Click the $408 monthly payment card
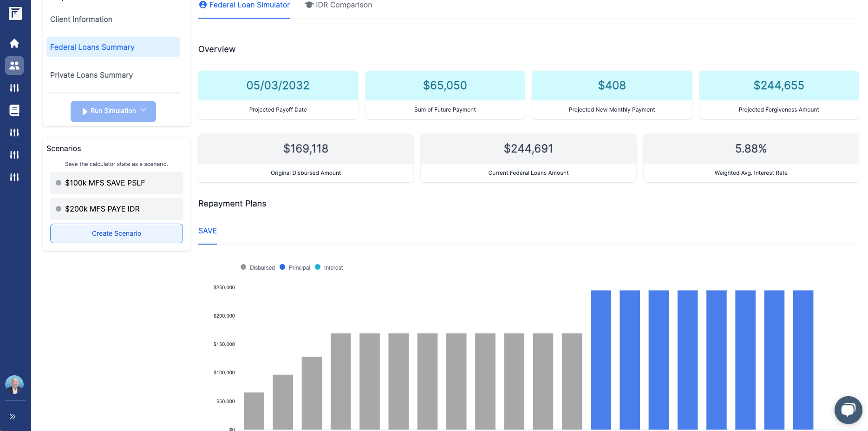Image resolution: width=868 pixels, height=431 pixels. click(x=612, y=95)
